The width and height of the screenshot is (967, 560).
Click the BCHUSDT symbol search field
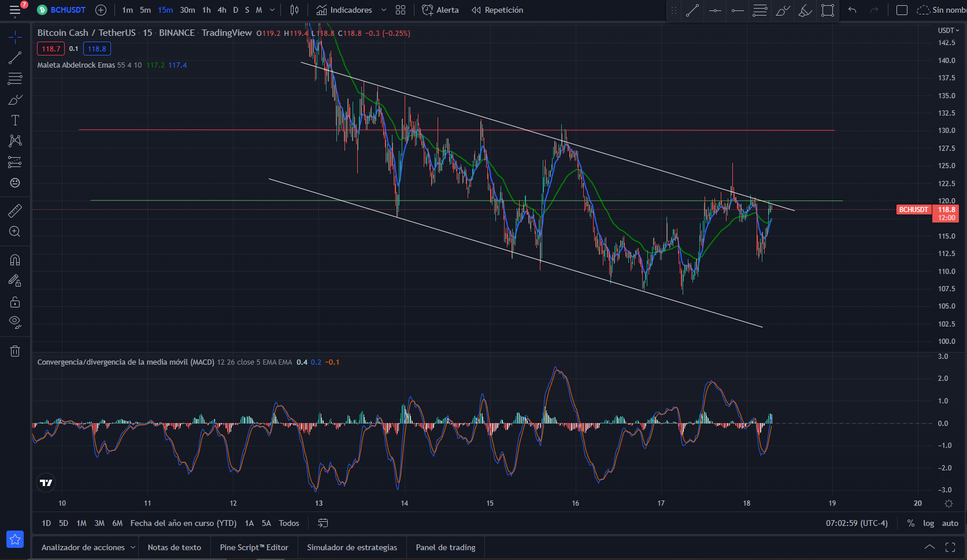click(61, 10)
